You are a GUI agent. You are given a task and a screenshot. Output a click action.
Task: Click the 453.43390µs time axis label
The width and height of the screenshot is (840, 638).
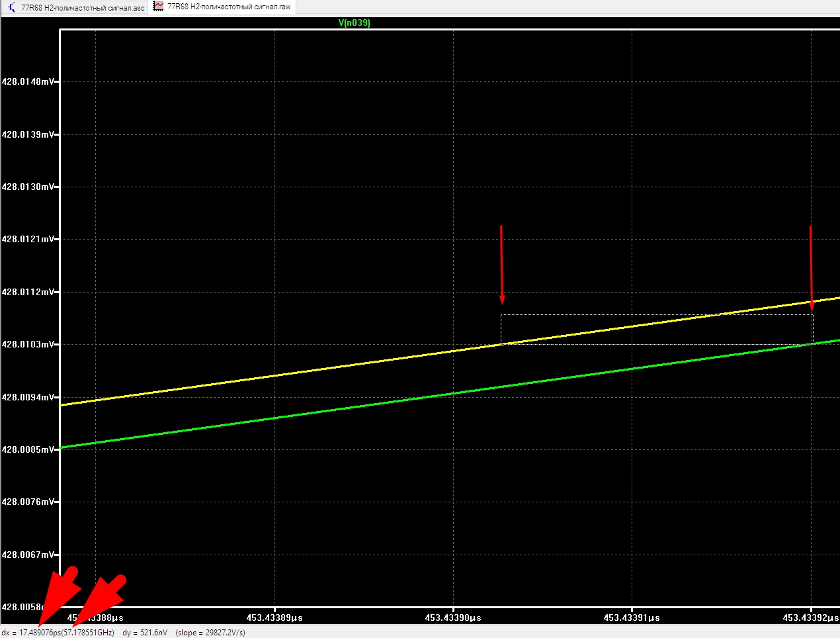pyautogui.click(x=453, y=617)
